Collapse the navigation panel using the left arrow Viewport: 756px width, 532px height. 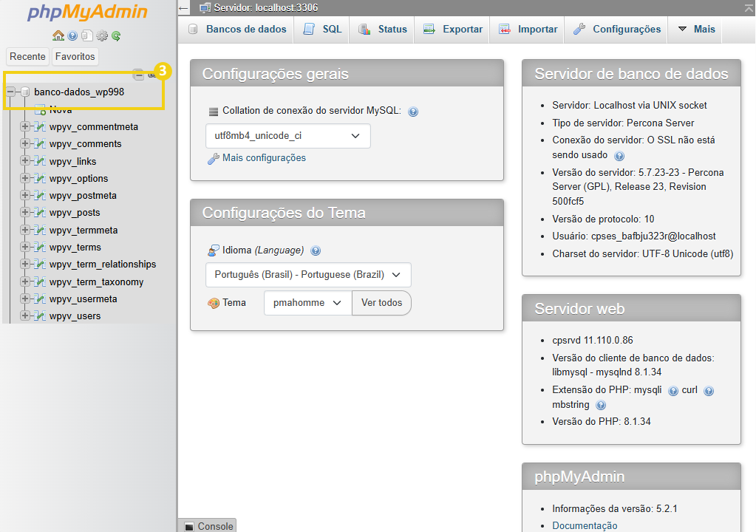coord(183,7)
